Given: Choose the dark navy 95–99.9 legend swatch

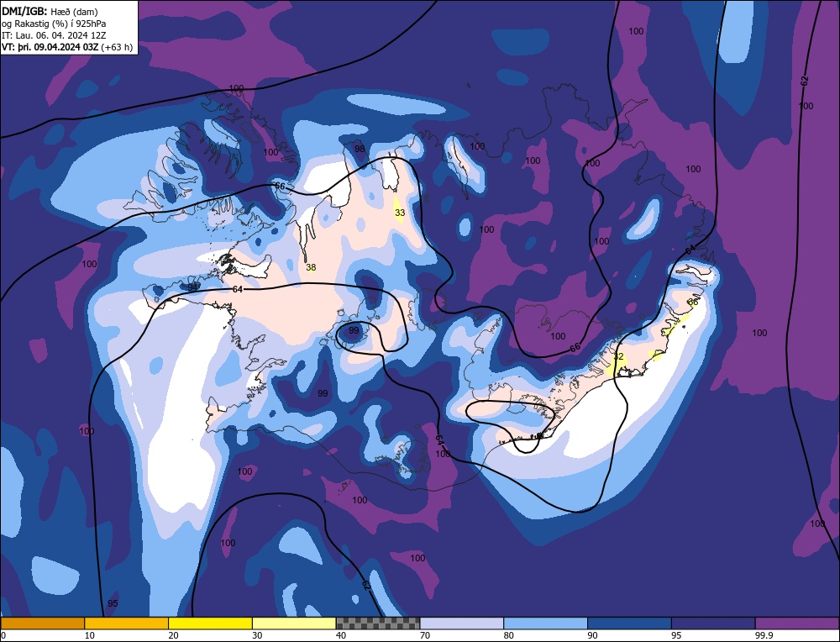Looking at the screenshot, I should point(713,623).
